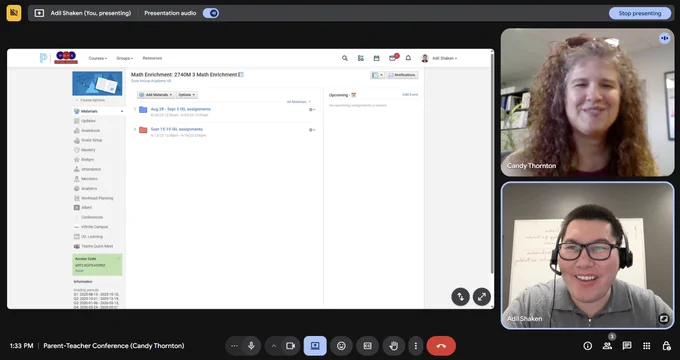The height and width of the screenshot is (360, 680).
Task: Open Workload Planning in sidebar
Action: pos(97,198)
